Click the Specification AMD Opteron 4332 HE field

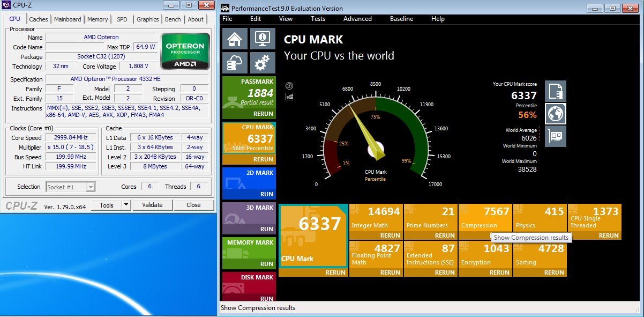point(127,79)
